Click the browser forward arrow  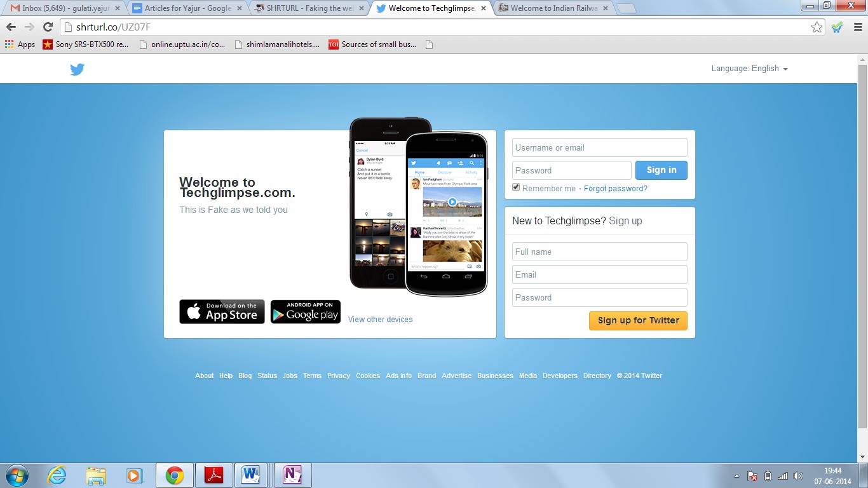coord(29,27)
